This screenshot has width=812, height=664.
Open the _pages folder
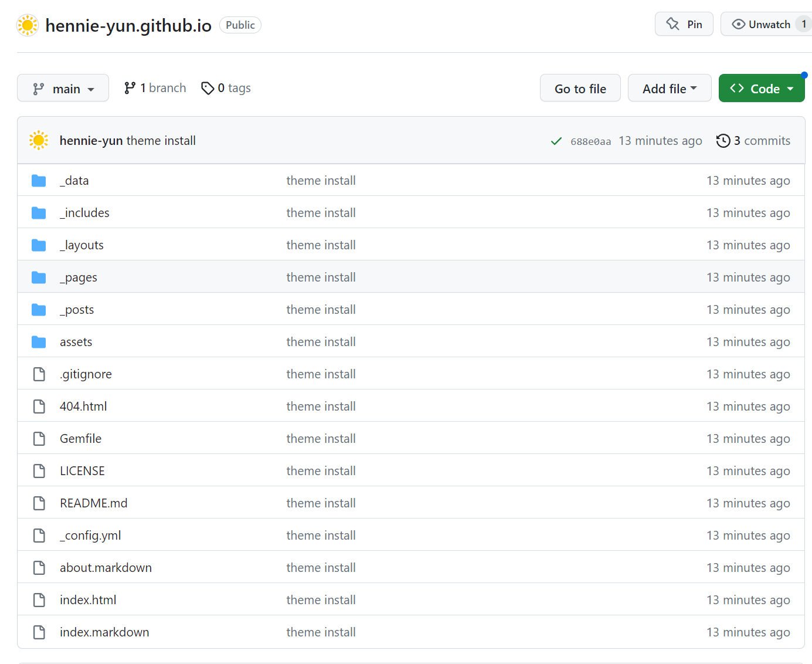coord(79,277)
